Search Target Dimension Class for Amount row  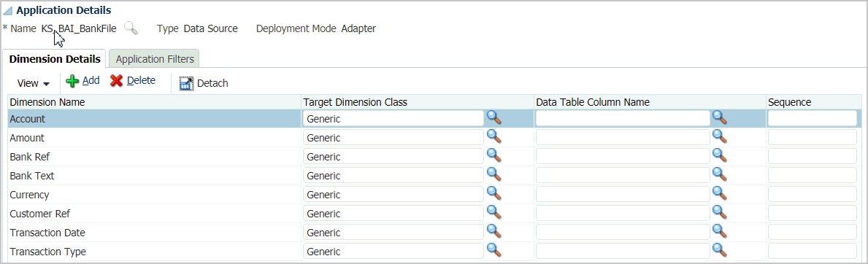pos(493,136)
